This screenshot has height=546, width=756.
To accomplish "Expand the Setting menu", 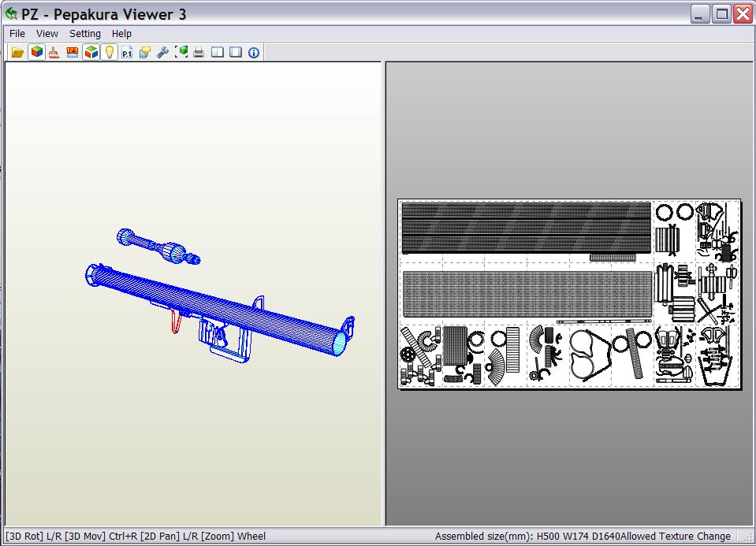I will tap(84, 34).
